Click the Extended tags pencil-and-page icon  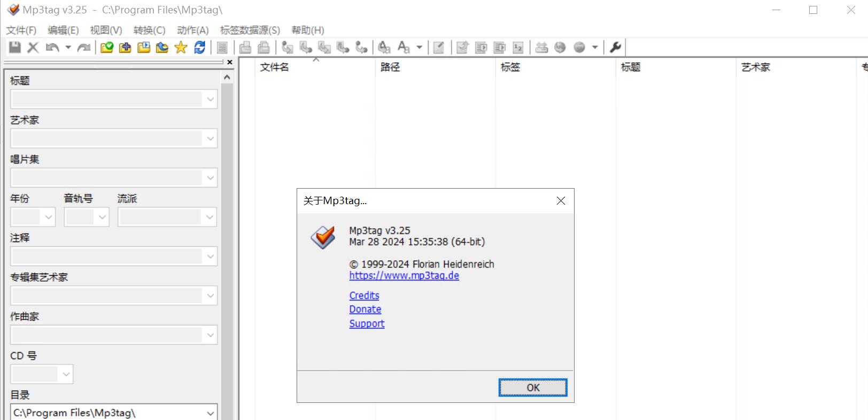pyautogui.click(x=439, y=48)
